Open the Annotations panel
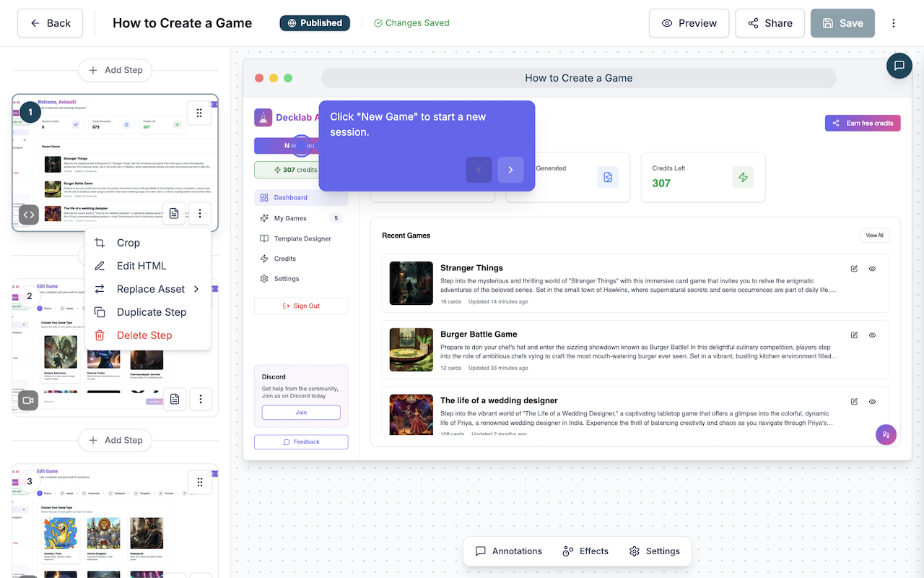 click(x=507, y=551)
